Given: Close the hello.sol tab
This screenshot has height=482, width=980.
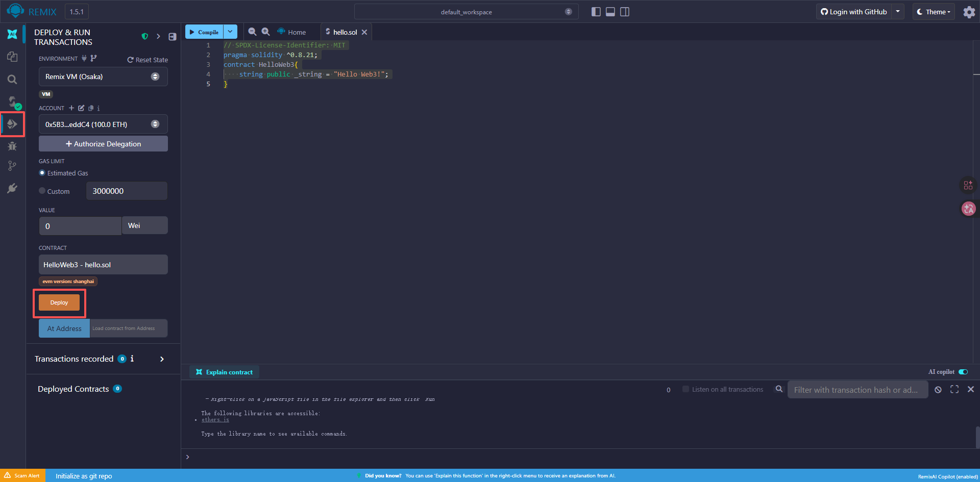Looking at the screenshot, I should click(x=364, y=32).
